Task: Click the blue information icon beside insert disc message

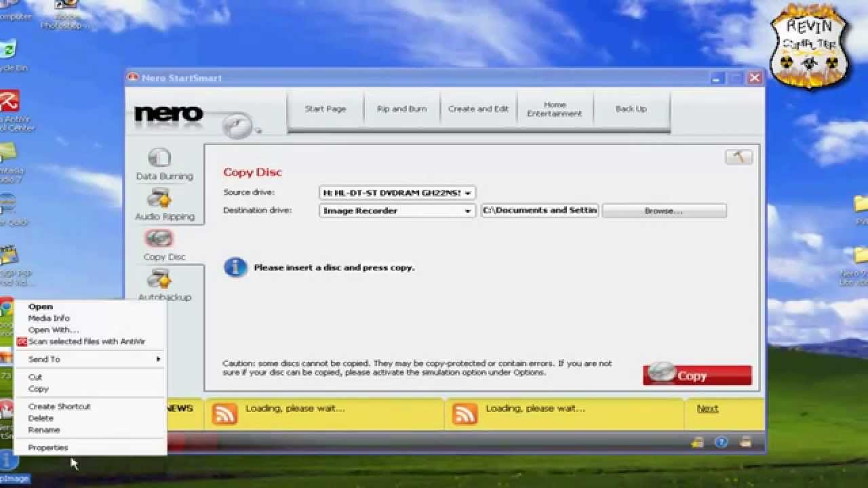Action: (235, 267)
